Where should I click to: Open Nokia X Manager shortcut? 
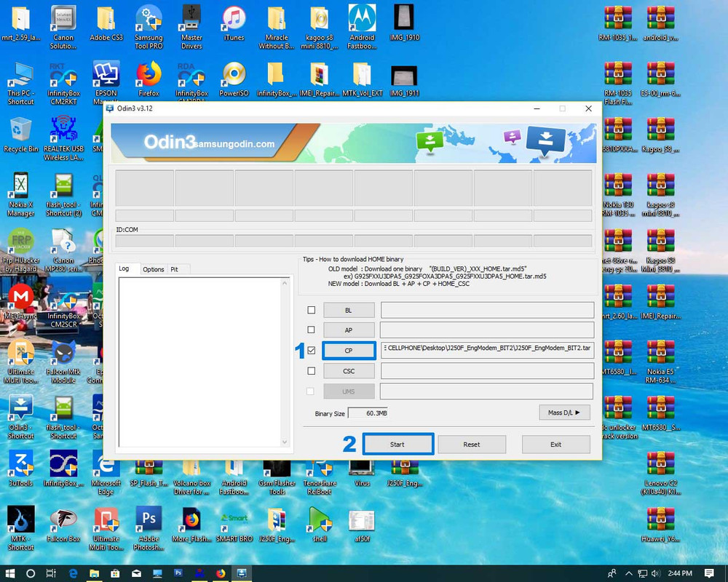click(21, 195)
